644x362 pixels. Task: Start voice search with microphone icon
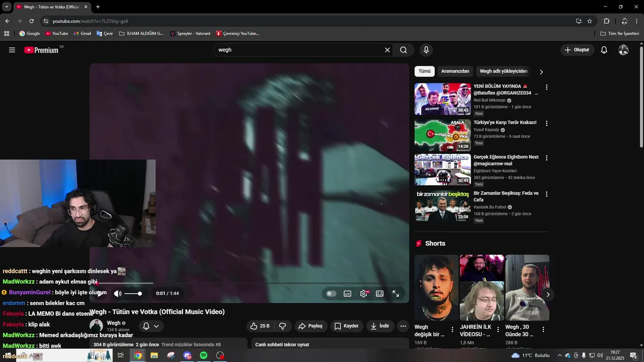(x=426, y=50)
